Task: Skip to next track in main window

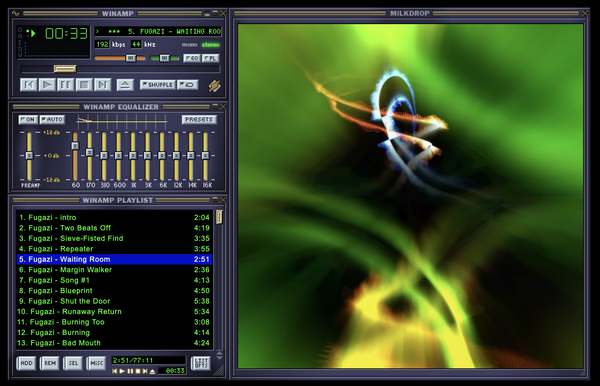Action: tap(103, 85)
